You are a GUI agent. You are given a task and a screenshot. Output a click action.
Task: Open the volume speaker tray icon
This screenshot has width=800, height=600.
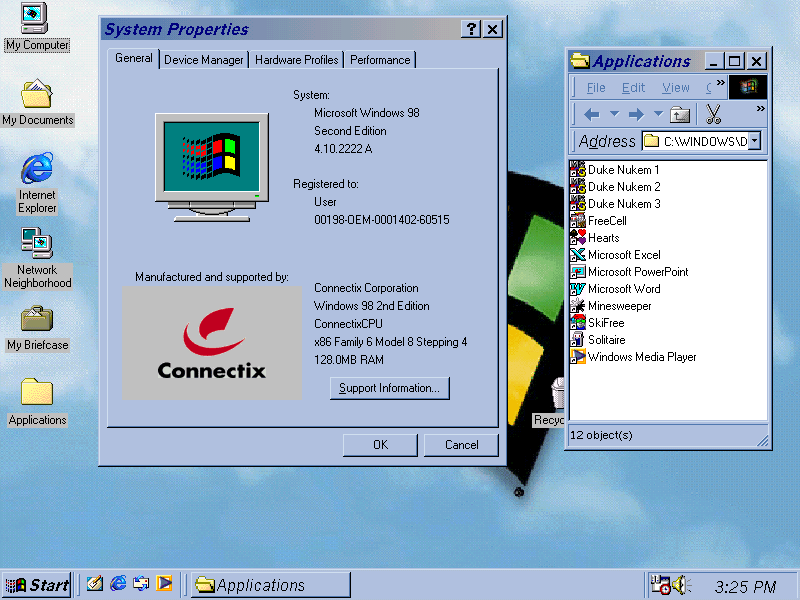click(680, 585)
